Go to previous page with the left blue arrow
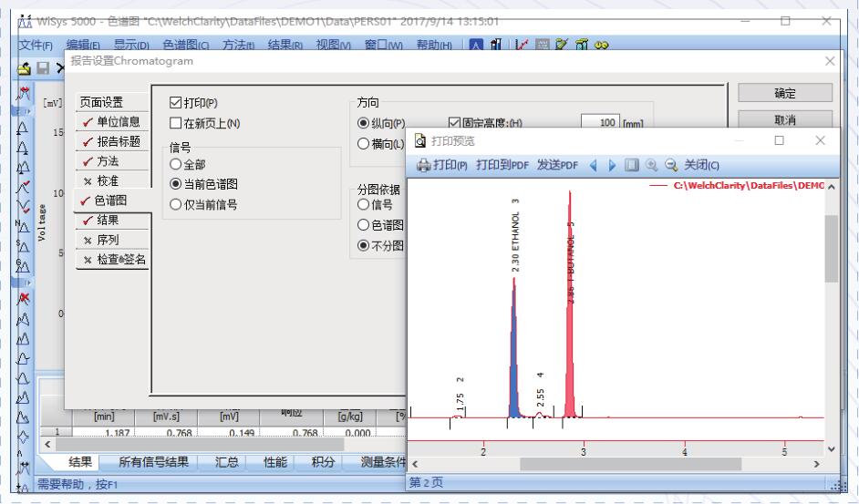Viewport: 859px width, 504px height. pyautogui.click(x=593, y=165)
